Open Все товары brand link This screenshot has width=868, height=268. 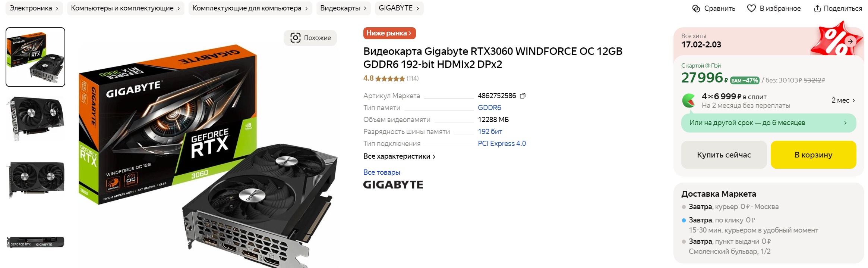point(382,172)
